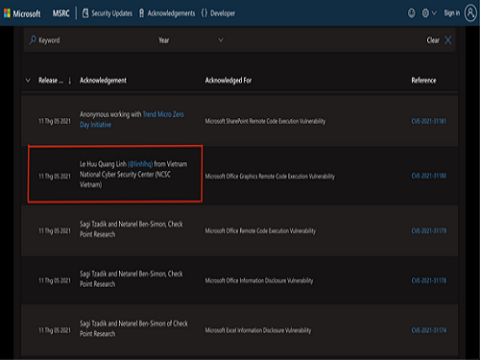Click the Sign in link

pos(452,13)
